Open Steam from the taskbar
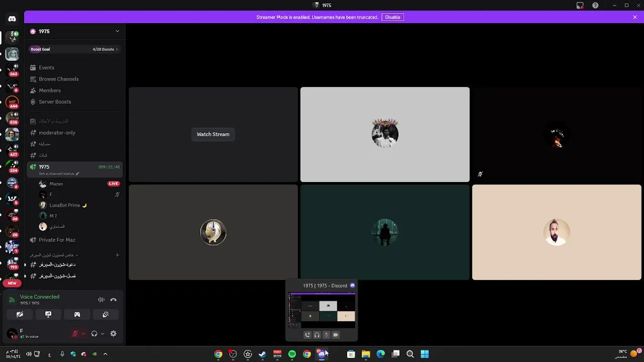644x362 pixels. [262, 354]
